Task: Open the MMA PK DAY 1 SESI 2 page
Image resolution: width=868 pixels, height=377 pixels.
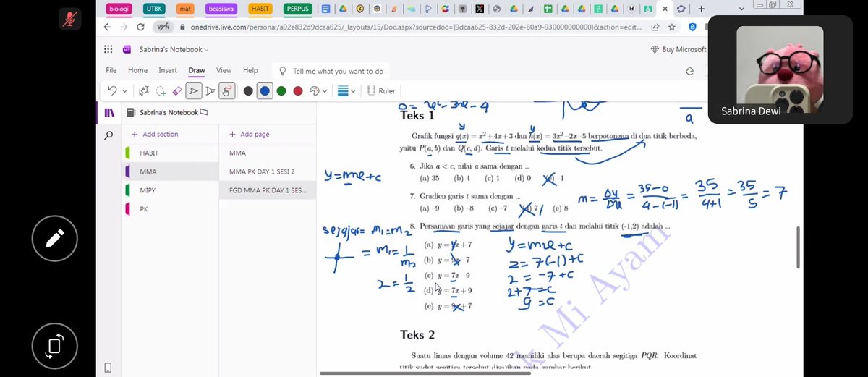Action: [x=268, y=171]
